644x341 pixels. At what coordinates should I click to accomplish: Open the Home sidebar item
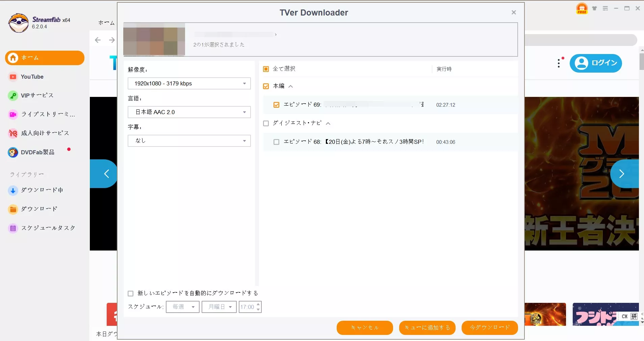coord(45,58)
